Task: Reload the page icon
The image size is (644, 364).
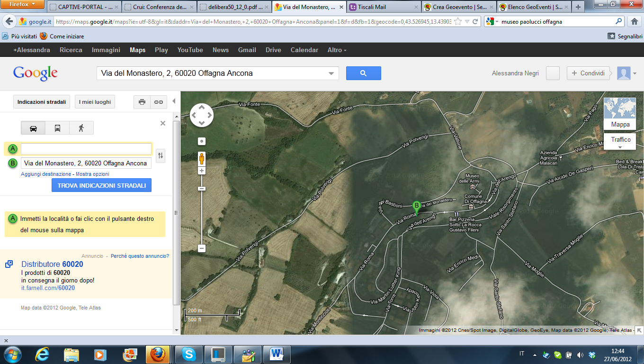Action: coord(475,22)
